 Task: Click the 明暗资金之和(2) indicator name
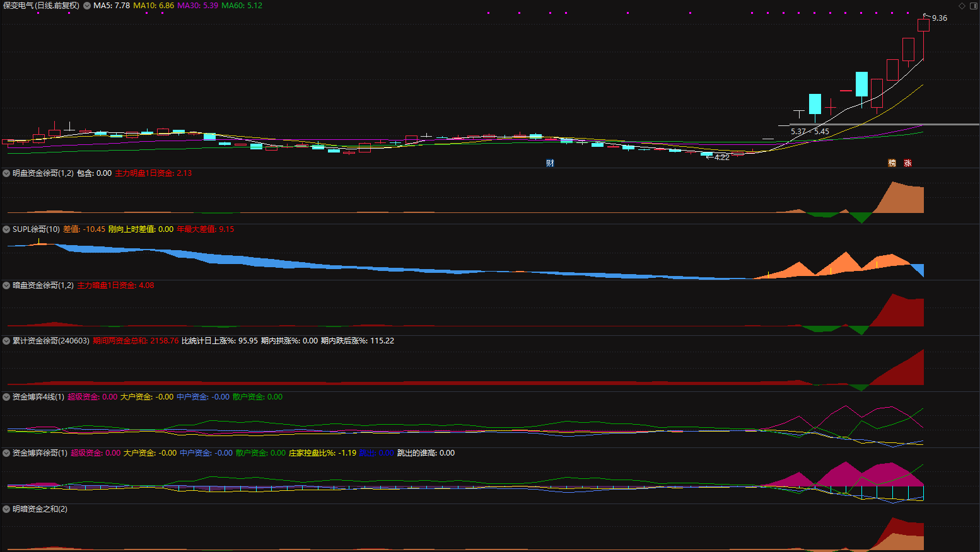tap(40, 509)
